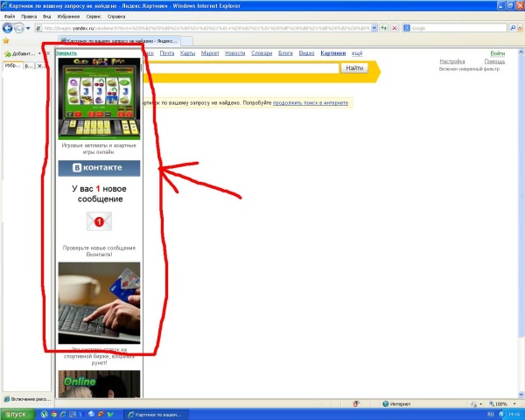Open the Справка menu

pyautogui.click(x=116, y=17)
